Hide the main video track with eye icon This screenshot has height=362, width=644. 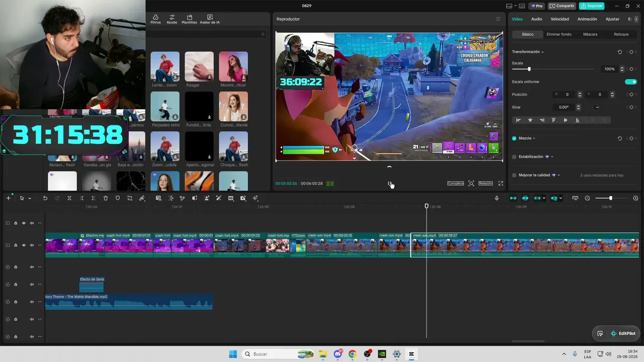23,245
